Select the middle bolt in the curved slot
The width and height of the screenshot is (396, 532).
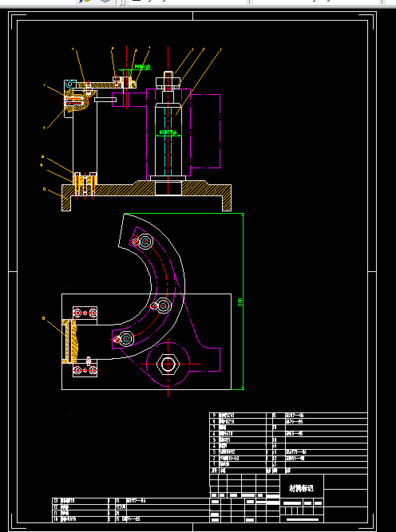click(164, 306)
